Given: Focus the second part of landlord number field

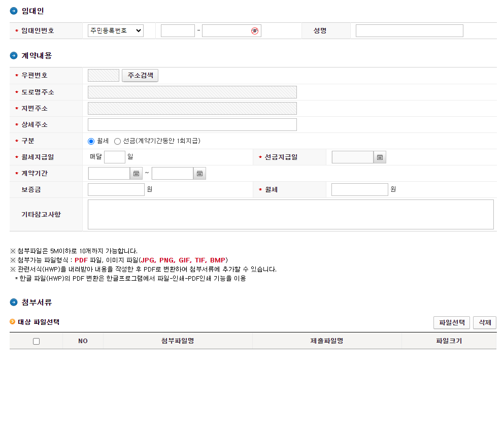Looking at the screenshot, I should [x=231, y=31].
